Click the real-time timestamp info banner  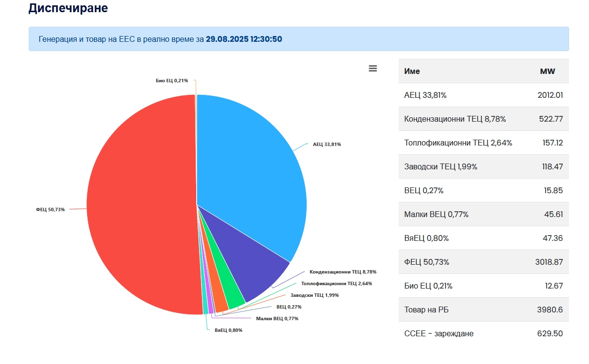click(298, 39)
